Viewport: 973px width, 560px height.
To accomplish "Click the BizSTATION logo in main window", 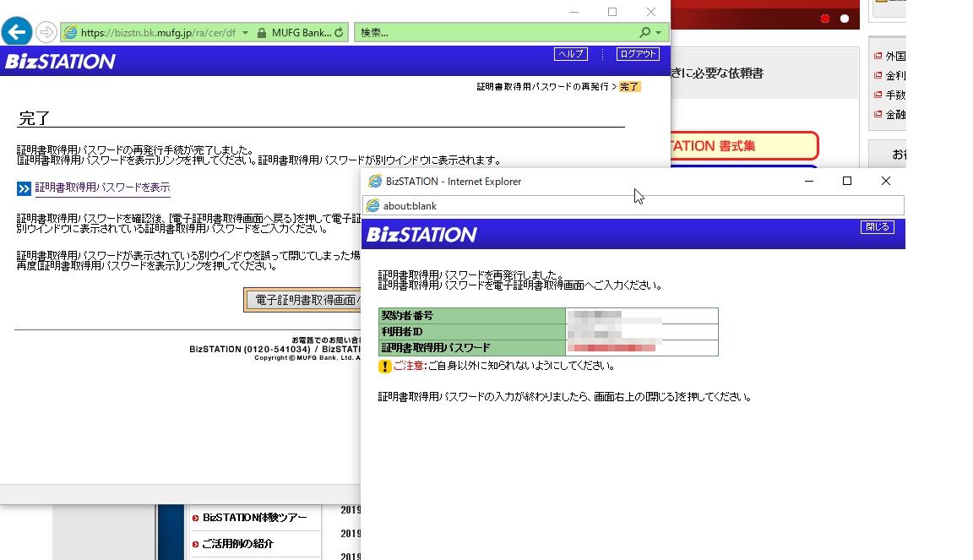I will (60, 61).
